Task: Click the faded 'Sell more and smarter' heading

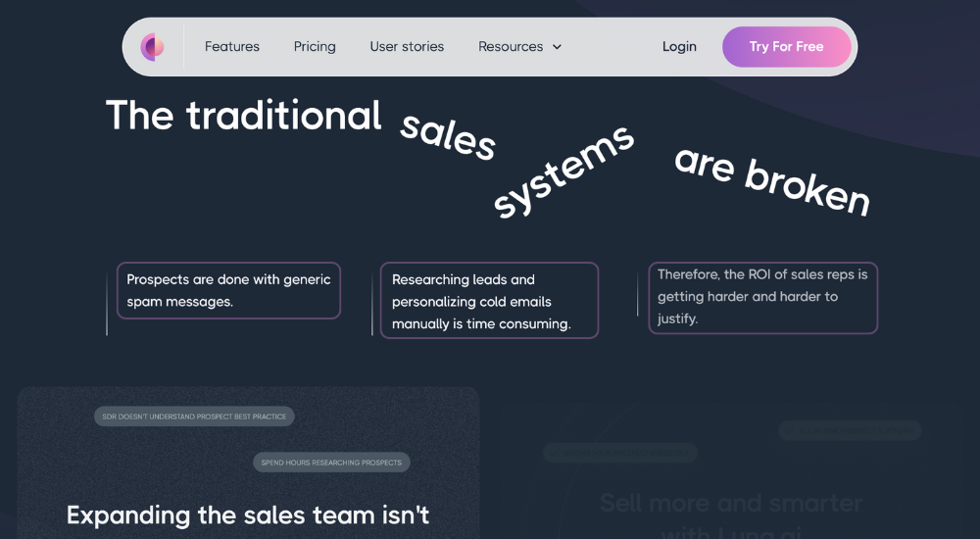Action: [x=731, y=504]
